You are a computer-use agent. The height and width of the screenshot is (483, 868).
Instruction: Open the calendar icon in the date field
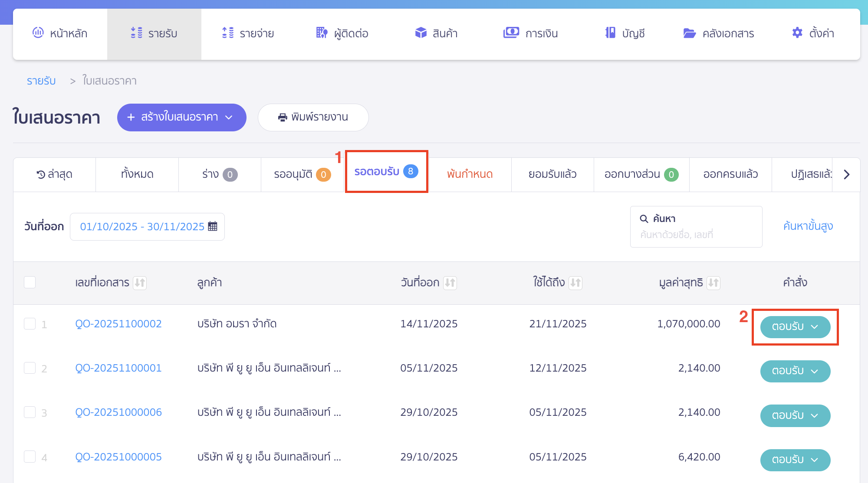click(212, 226)
